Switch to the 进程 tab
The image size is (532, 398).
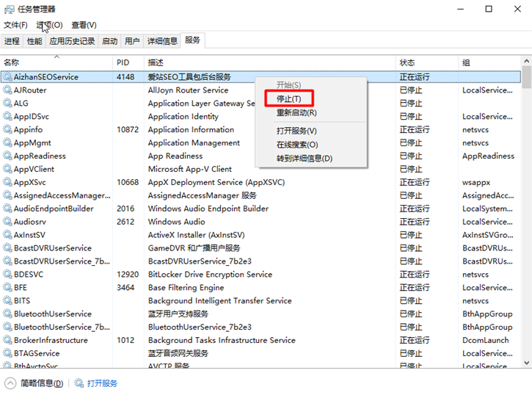click(x=12, y=41)
